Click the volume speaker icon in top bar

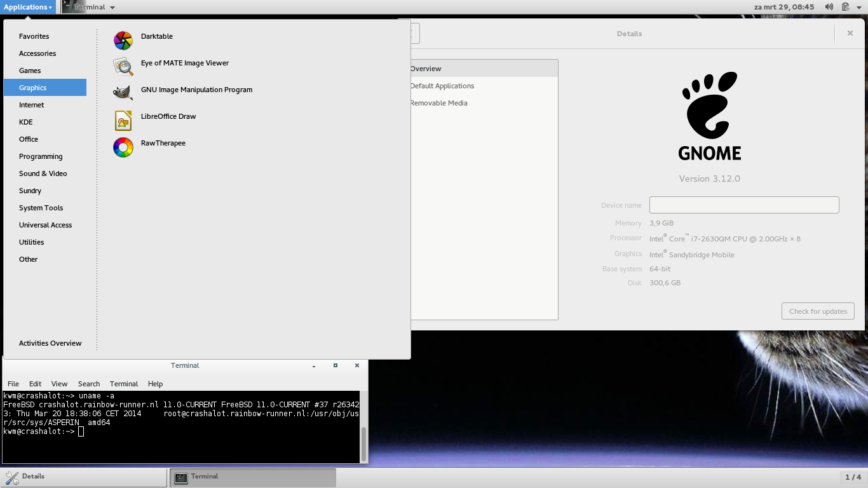(829, 7)
